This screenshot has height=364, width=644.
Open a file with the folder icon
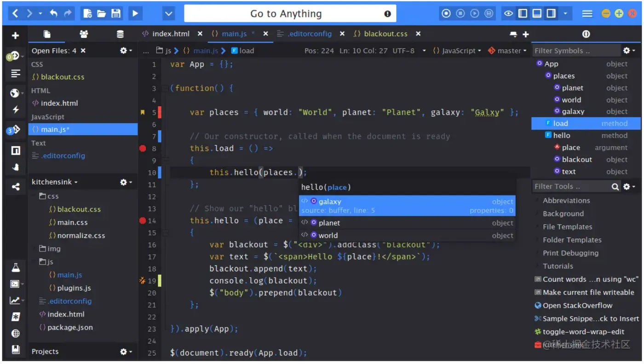(x=101, y=13)
